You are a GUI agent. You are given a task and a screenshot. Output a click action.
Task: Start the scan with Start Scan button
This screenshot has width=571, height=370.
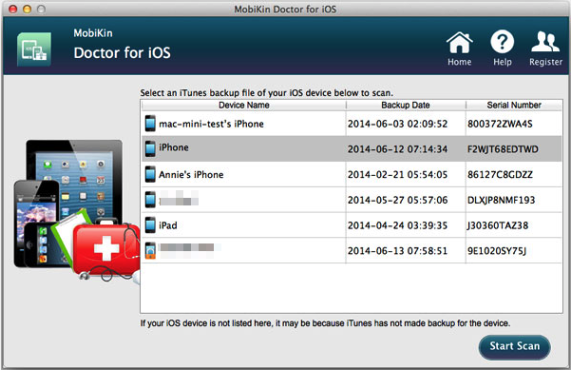click(514, 346)
